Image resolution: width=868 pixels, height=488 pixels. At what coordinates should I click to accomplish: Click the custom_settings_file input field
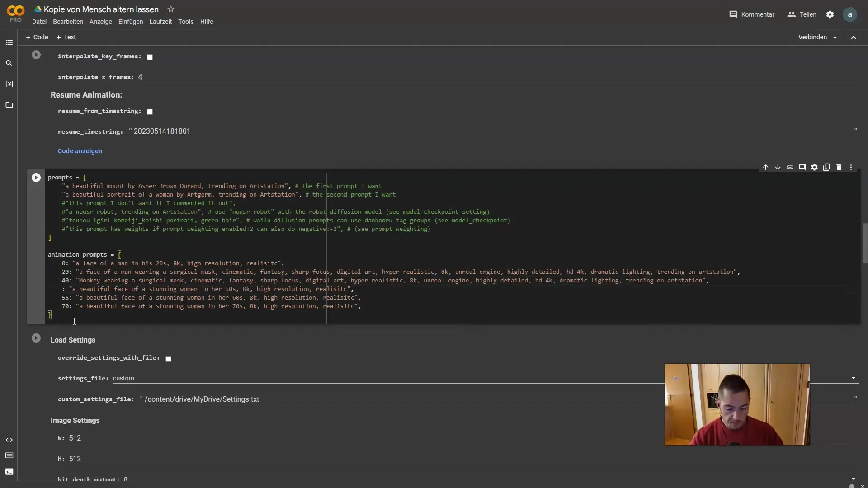click(x=498, y=399)
